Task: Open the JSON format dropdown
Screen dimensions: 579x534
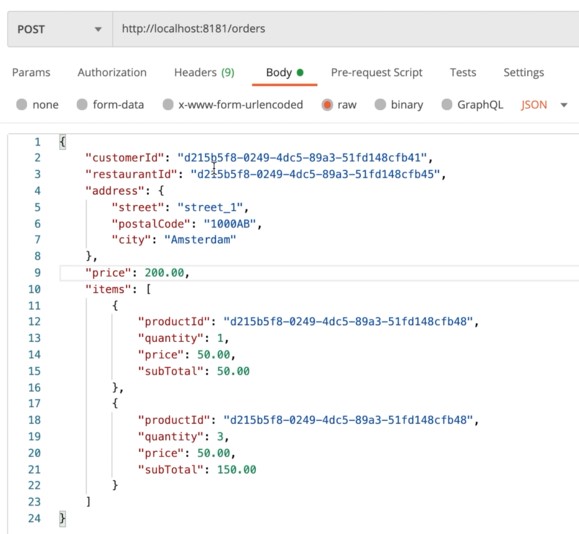Action: pos(544,105)
